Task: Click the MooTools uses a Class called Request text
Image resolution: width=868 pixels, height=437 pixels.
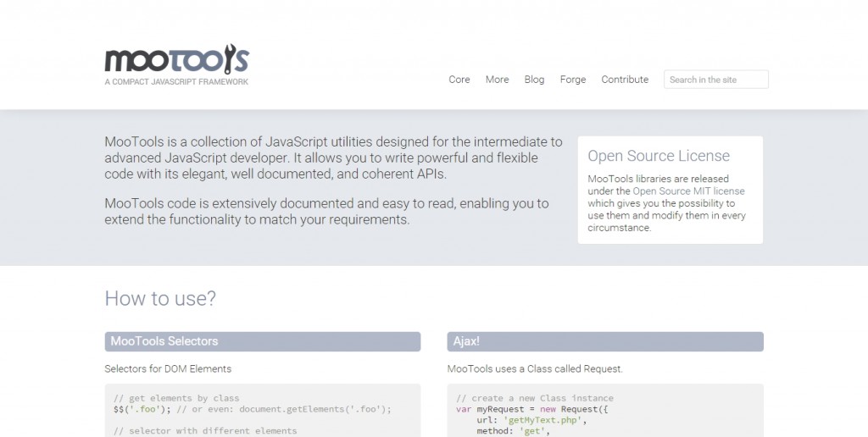Action: (x=535, y=368)
